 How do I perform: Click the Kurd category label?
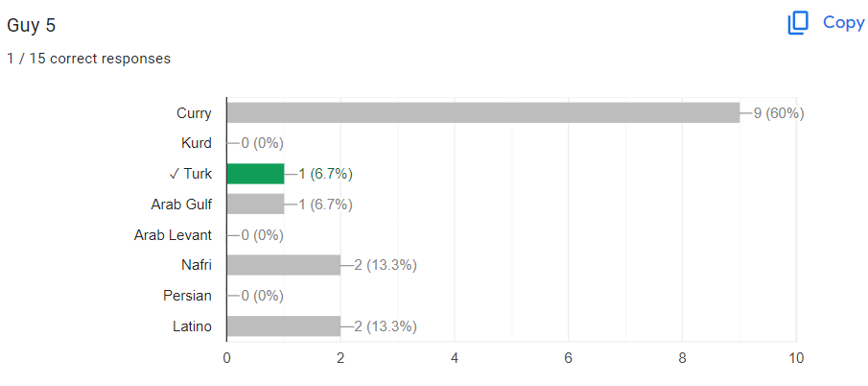click(x=197, y=143)
